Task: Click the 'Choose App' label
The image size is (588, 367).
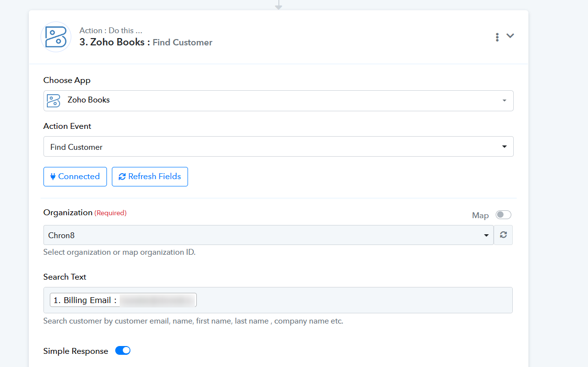Action: coord(67,80)
